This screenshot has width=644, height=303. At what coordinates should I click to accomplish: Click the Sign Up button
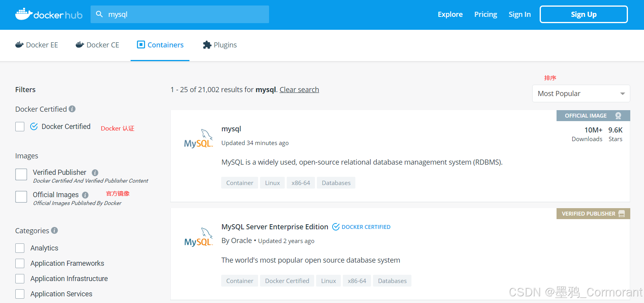tap(584, 15)
